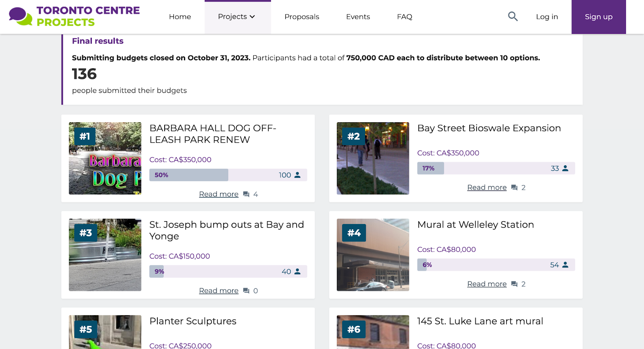
Task: Click the Log in link
Action: coord(547,17)
